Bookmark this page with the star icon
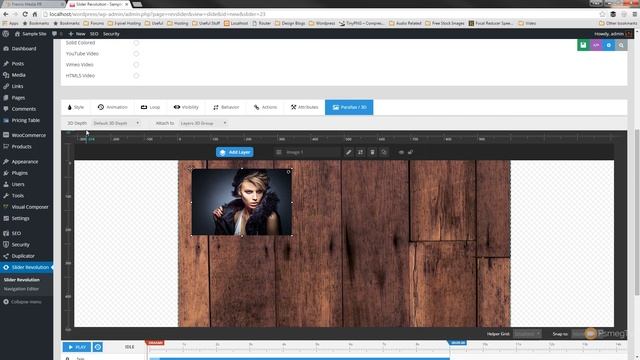640x360 pixels. pyautogui.click(x=602, y=14)
